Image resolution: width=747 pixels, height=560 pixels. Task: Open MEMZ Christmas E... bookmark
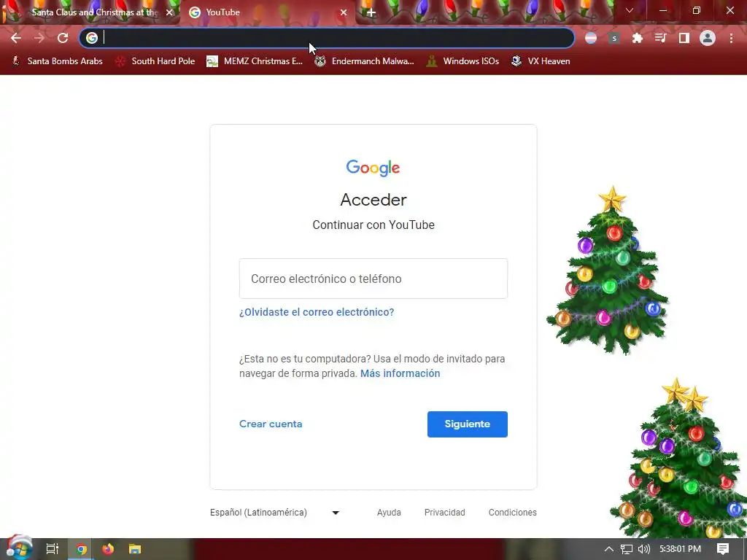255,61
